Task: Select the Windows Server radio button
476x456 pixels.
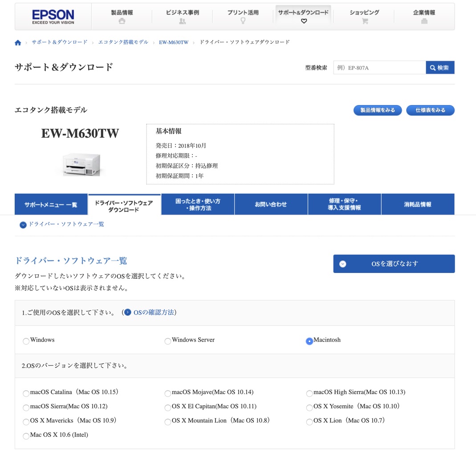Action: point(167,341)
